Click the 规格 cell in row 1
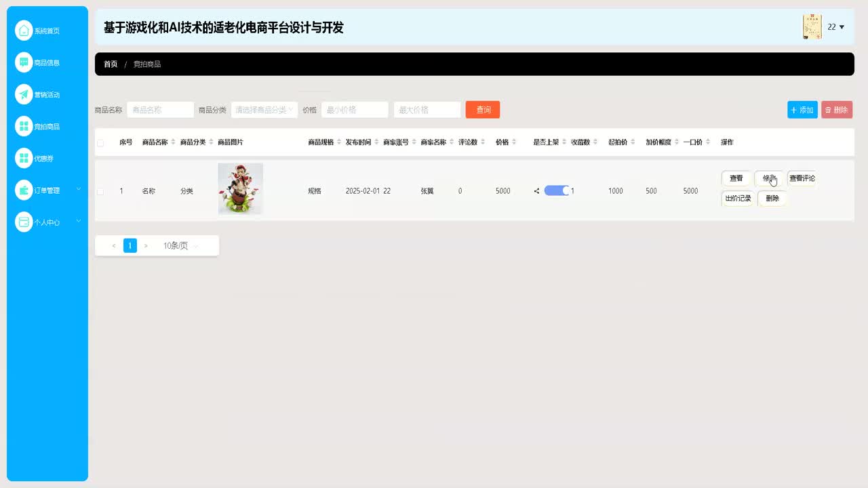This screenshot has height=488, width=868. [x=315, y=191]
